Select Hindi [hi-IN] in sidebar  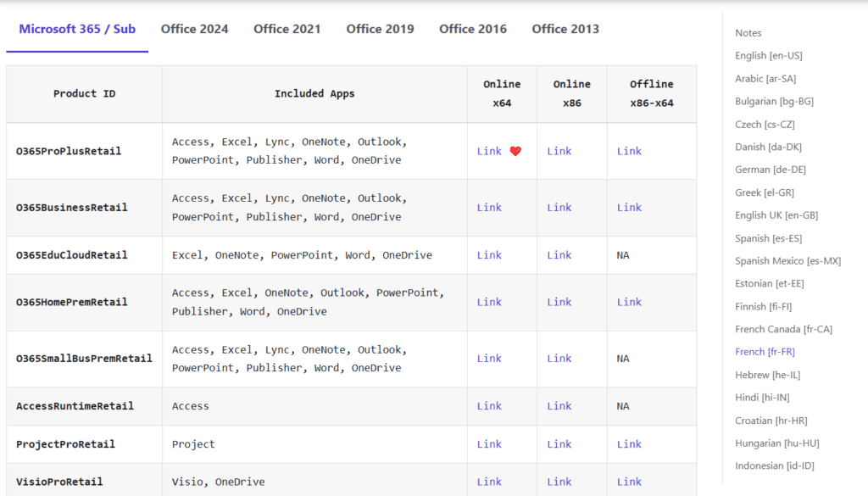[762, 398]
